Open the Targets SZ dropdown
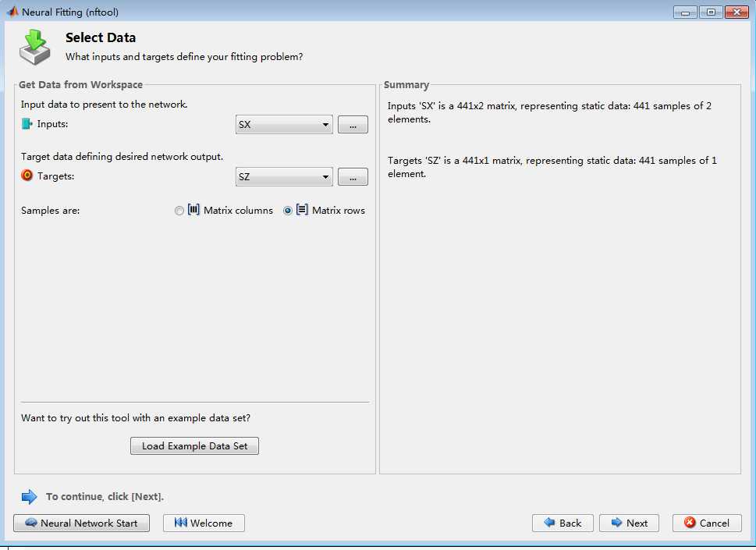 284,177
